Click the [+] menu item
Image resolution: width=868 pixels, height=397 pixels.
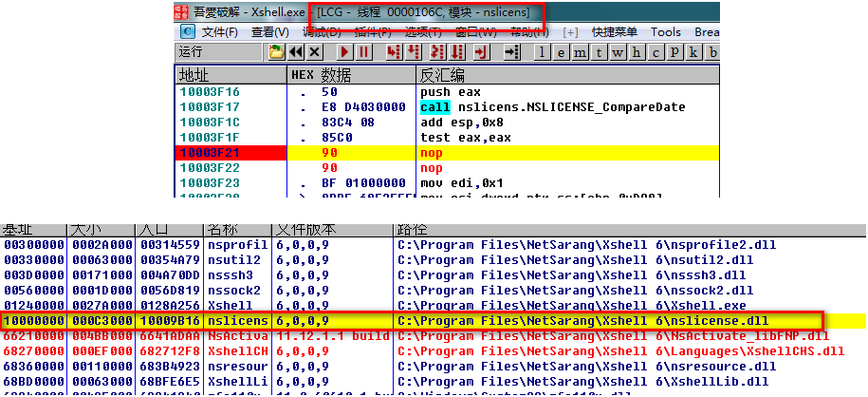pyautogui.click(x=571, y=32)
